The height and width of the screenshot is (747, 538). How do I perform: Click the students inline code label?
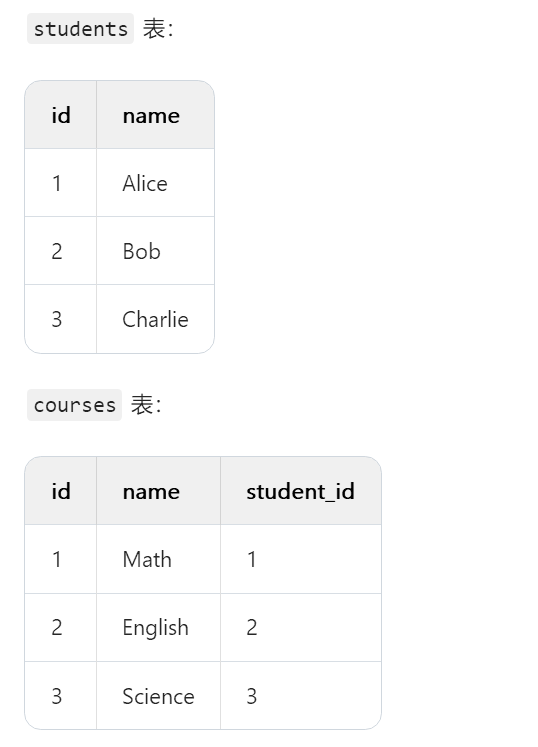(x=81, y=29)
